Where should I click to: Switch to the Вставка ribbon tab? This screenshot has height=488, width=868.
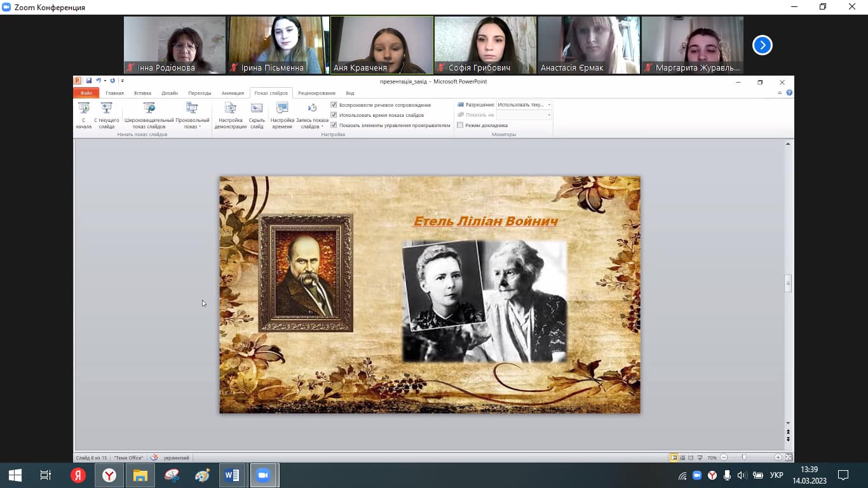142,93
